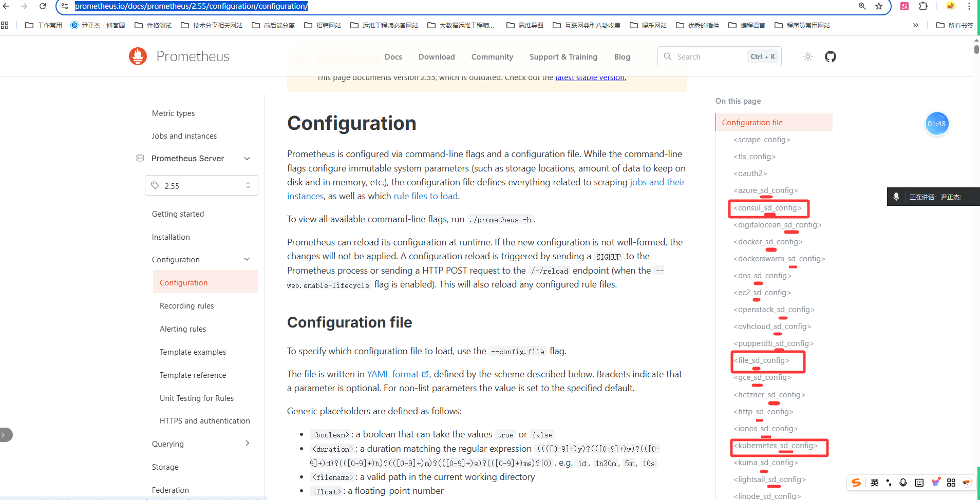This screenshot has height=500, width=980.
Task: Click the Prometheus flame logo
Action: pyautogui.click(x=138, y=56)
